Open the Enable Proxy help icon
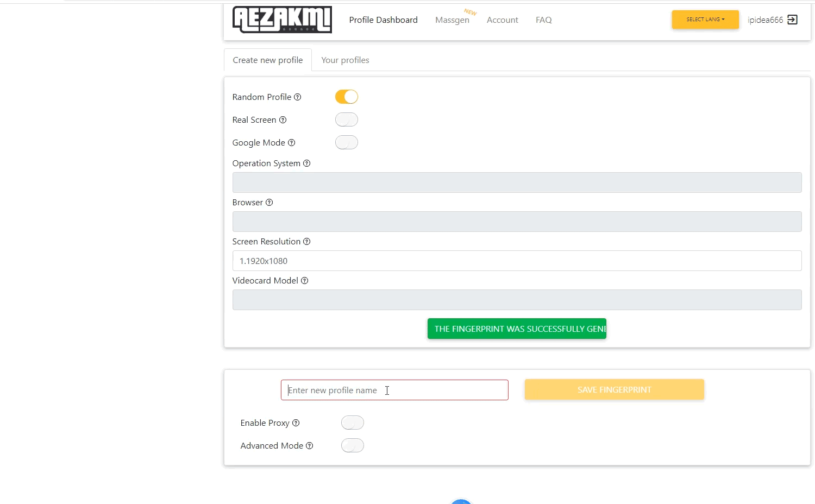The image size is (815, 504). tap(296, 423)
